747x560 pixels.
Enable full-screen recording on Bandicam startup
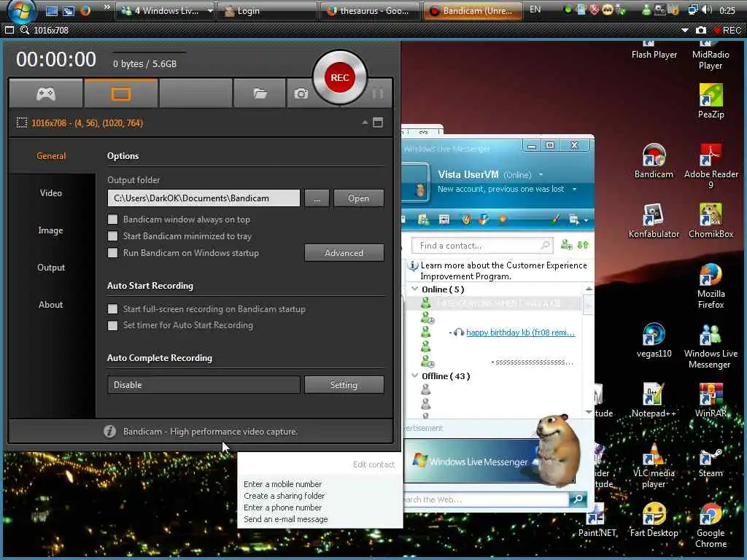[x=113, y=309]
